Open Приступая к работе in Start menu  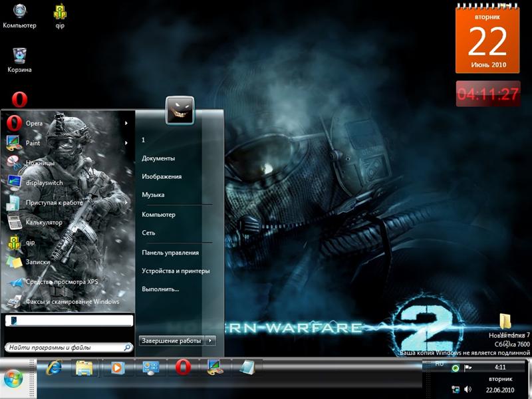coord(67,203)
